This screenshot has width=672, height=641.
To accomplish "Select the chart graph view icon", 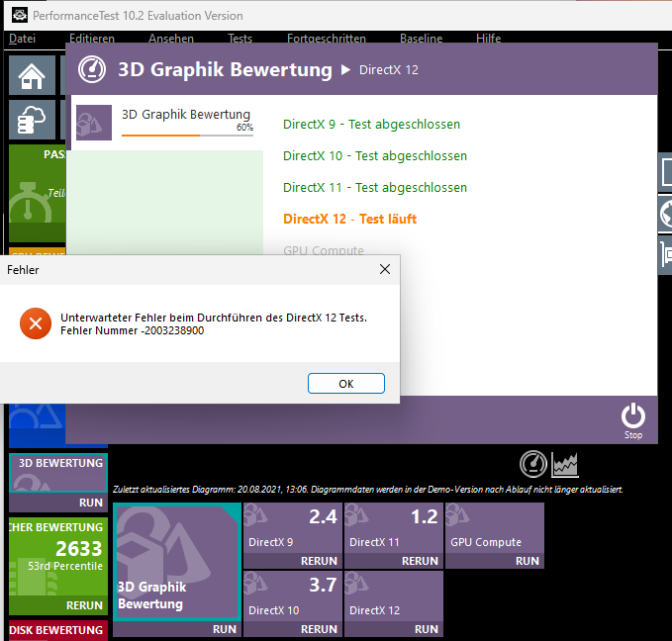I will (565, 465).
